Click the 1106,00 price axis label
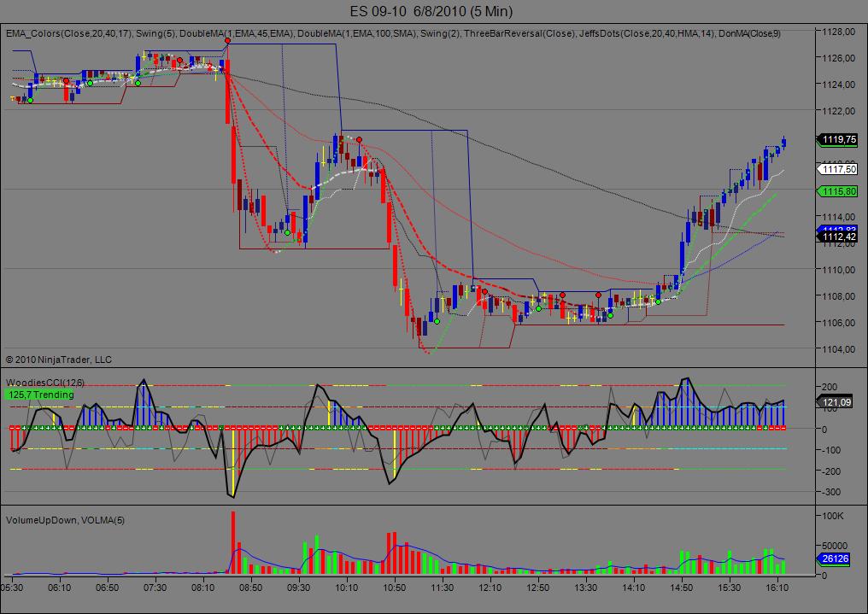 839,323
